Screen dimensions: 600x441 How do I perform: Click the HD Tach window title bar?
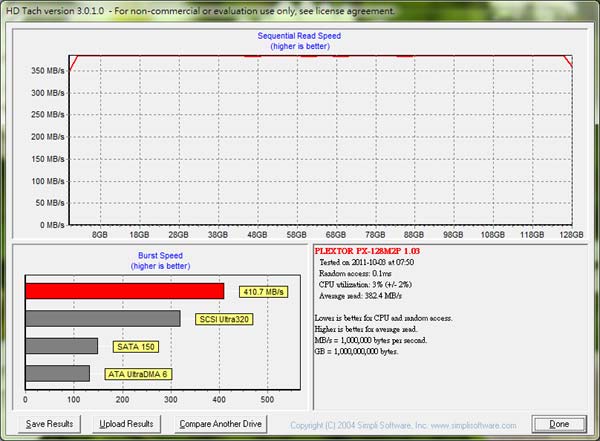200,10
